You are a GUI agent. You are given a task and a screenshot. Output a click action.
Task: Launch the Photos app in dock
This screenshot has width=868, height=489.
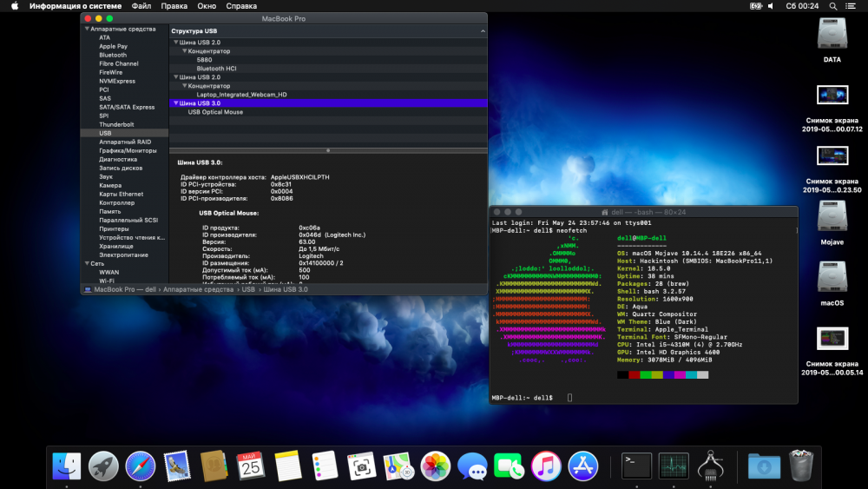tap(435, 466)
